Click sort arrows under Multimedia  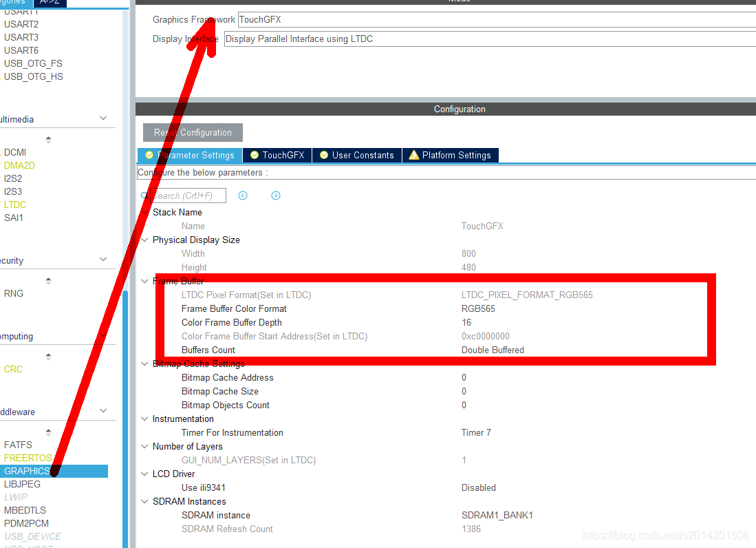point(48,140)
